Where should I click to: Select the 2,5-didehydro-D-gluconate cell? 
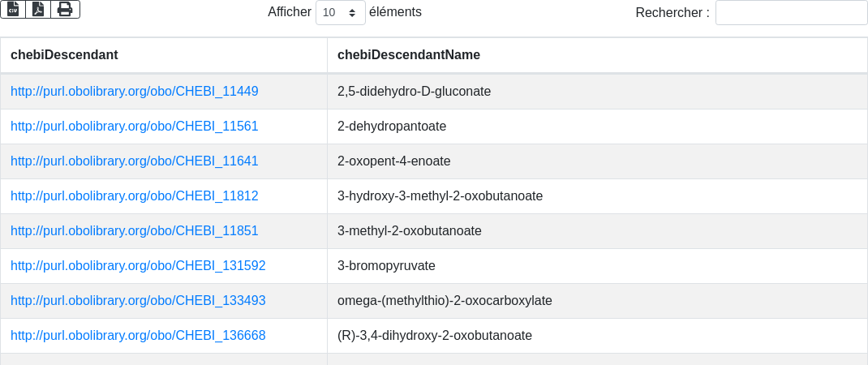point(414,92)
